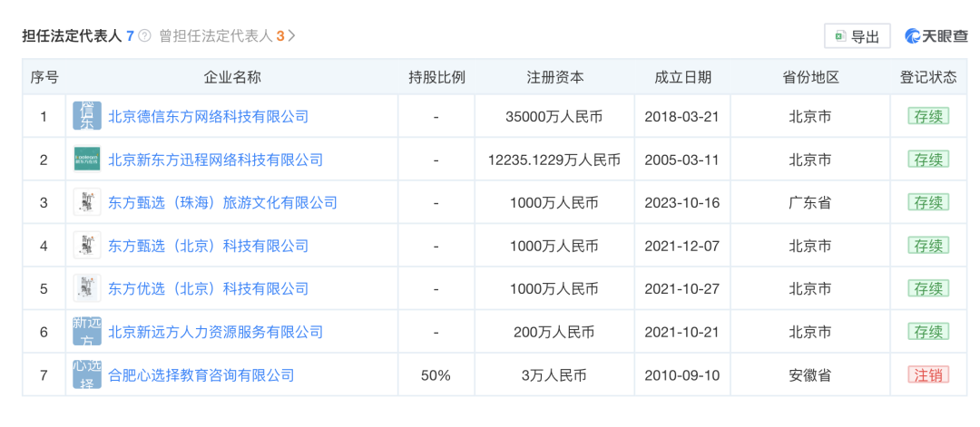Screen dimensions: 980x427
Task: Click the 东方优选（北京）company logo thumbnail
Action: (x=87, y=288)
